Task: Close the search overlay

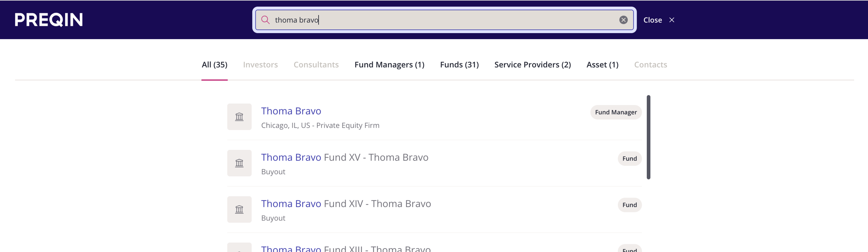Action: (658, 20)
